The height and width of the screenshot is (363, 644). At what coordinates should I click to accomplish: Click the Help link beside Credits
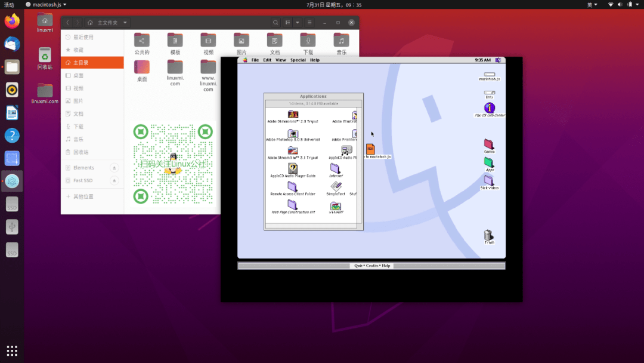coord(386,266)
